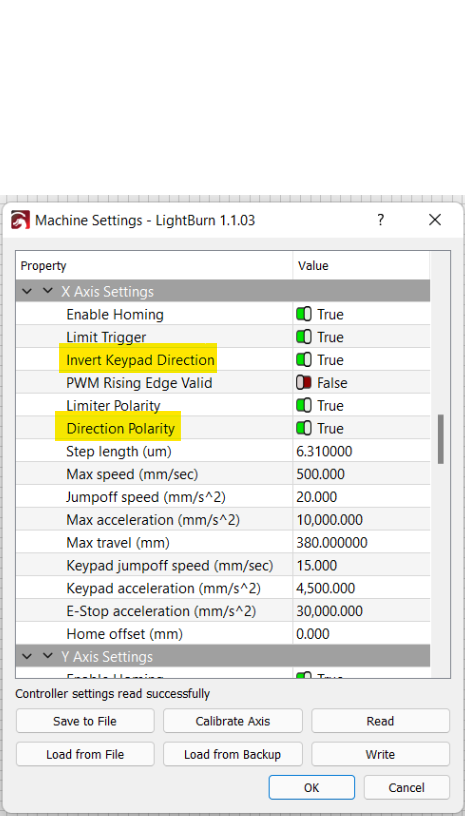Image resolution: width=465 pixels, height=816 pixels.
Task: Click the LightBurn logo in title bar
Action: (x=20, y=220)
